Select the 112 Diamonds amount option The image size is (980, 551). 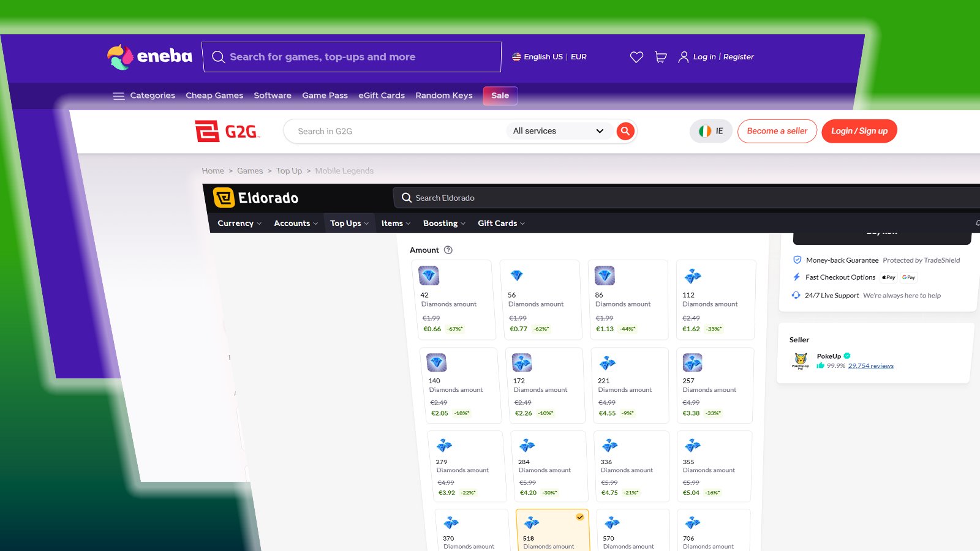click(716, 300)
